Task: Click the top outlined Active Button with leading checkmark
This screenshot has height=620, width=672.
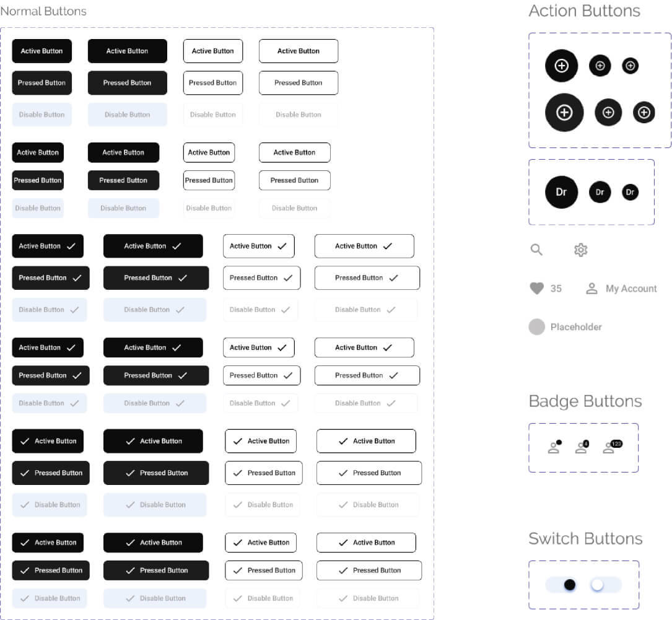Action: click(261, 441)
